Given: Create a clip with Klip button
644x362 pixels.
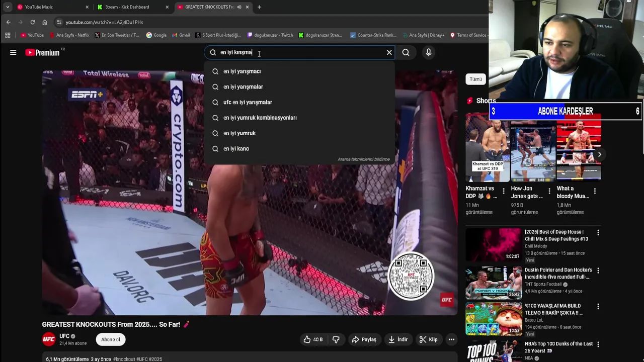Looking at the screenshot, I should click(x=428, y=339).
